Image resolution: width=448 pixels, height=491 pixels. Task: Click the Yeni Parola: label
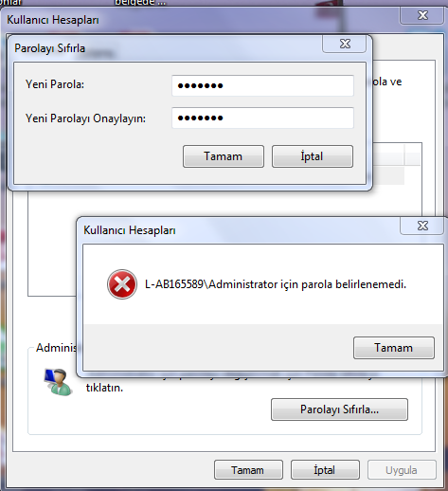55,84
